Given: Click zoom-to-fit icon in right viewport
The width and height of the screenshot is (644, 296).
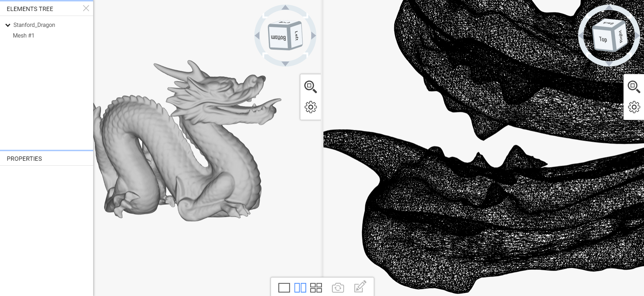Looking at the screenshot, I should [x=634, y=86].
